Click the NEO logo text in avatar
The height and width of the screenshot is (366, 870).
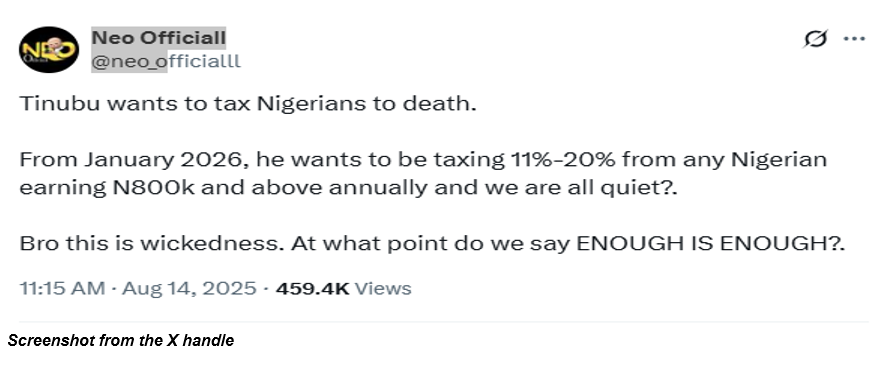pyautogui.click(x=48, y=50)
